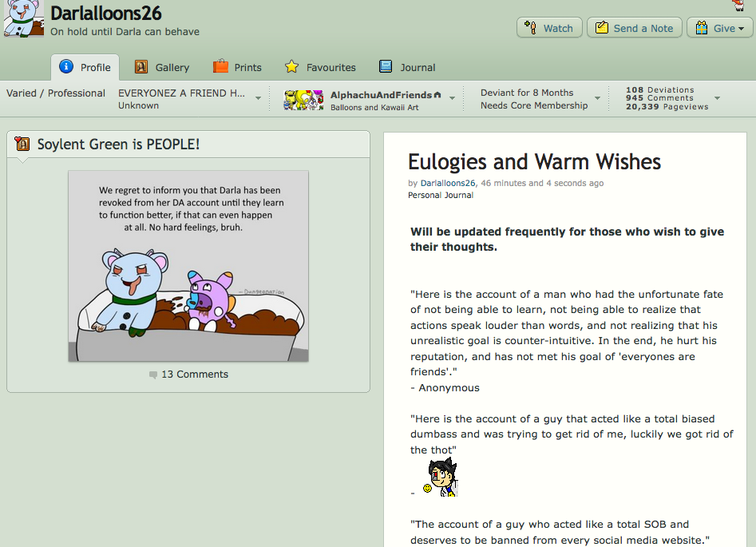Click the Watch button

tap(550, 28)
